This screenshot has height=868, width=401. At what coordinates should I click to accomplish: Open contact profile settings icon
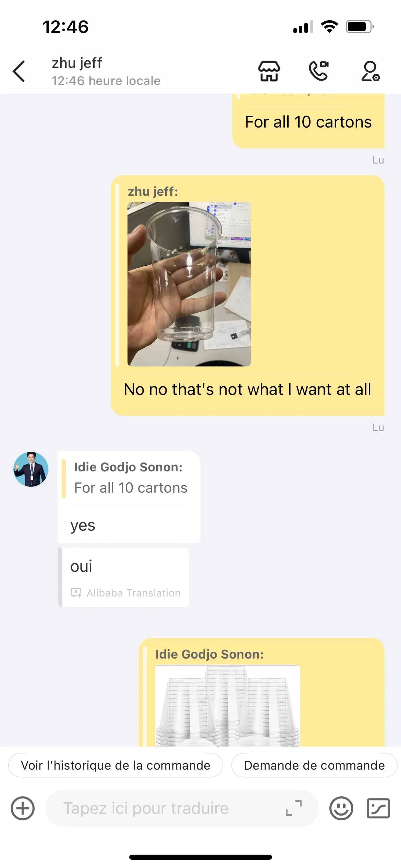(x=370, y=71)
